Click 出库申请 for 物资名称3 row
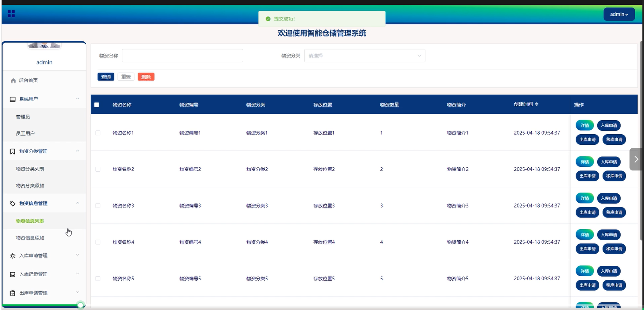The height and width of the screenshot is (310, 644). click(588, 212)
